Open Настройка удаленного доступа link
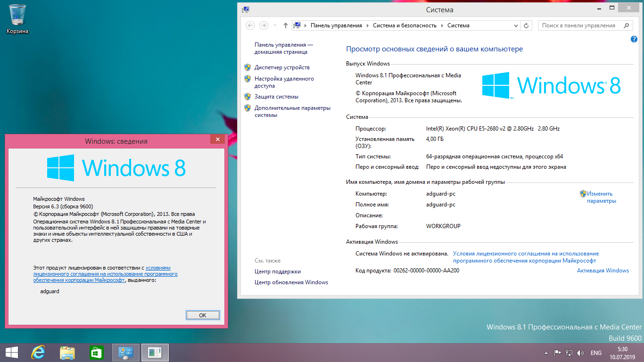This screenshot has width=644, height=362. click(x=284, y=82)
